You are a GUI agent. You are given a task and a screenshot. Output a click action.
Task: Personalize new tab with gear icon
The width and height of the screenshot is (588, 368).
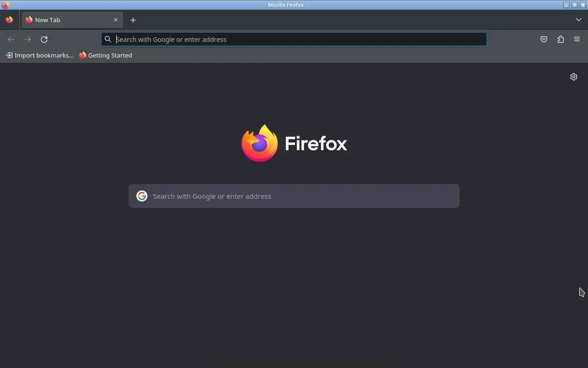point(574,77)
